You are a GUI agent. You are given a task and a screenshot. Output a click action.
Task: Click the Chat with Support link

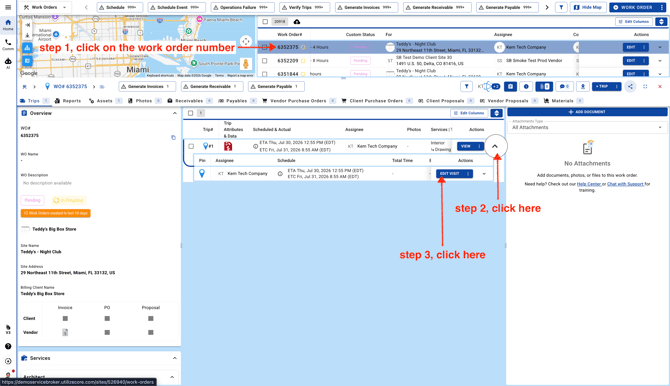(625, 184)
